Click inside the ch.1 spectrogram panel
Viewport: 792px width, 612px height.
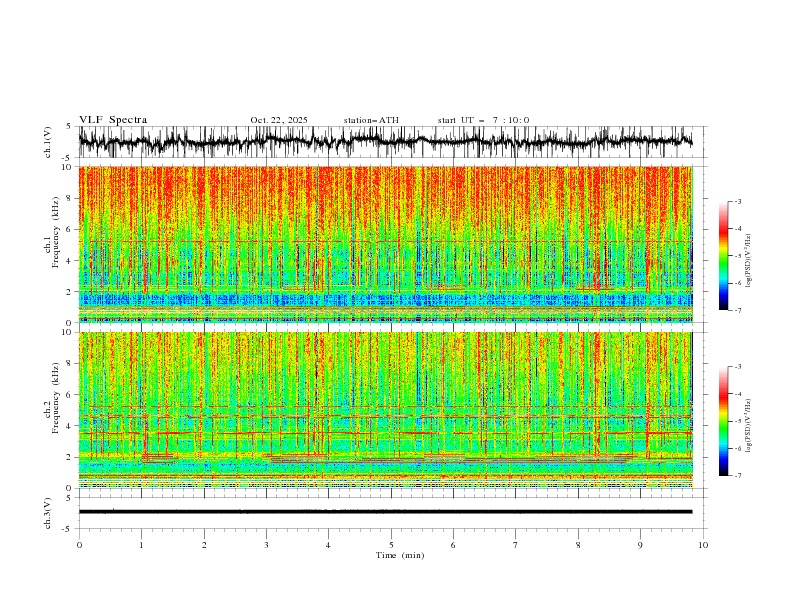385,244
